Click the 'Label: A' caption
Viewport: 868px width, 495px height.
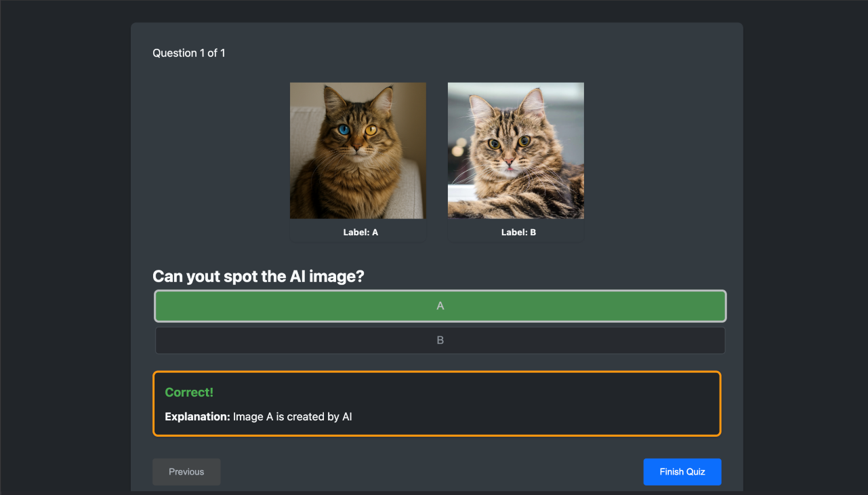361,232
